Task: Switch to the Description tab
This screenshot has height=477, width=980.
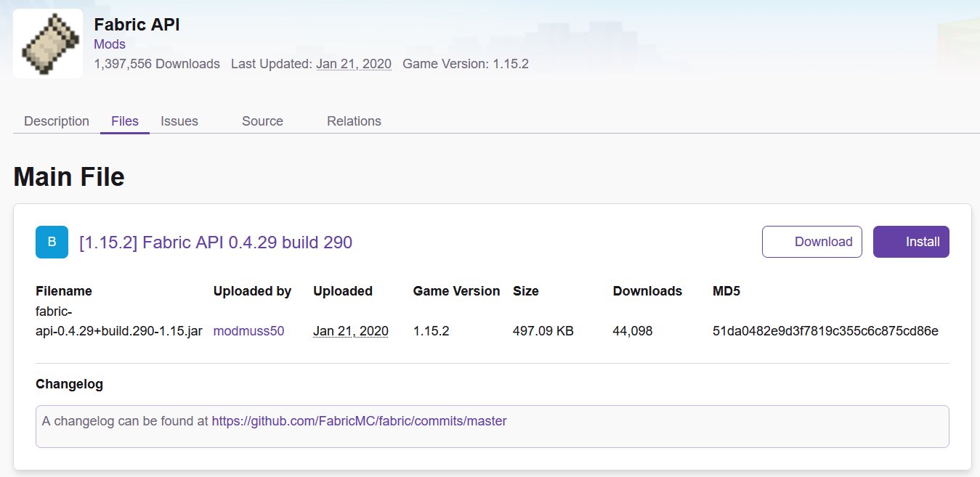Action: click(x=57, y=121)
